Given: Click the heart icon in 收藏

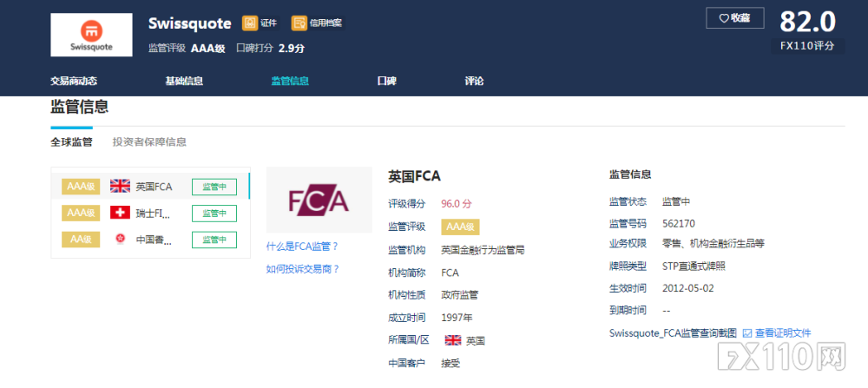Looking at the screenshot, I should point(724,18).
